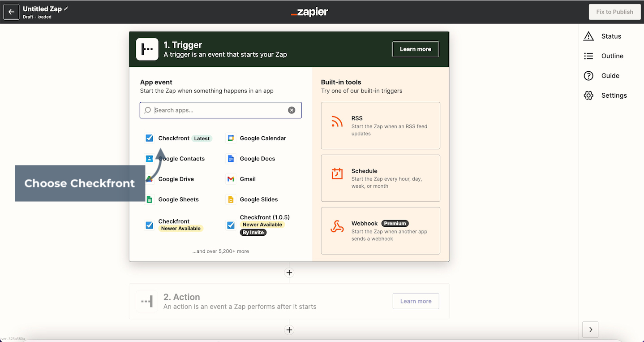Select the Schedule built-in trigger card
This screenshot has height=342, width=644.
coord(381,178)
